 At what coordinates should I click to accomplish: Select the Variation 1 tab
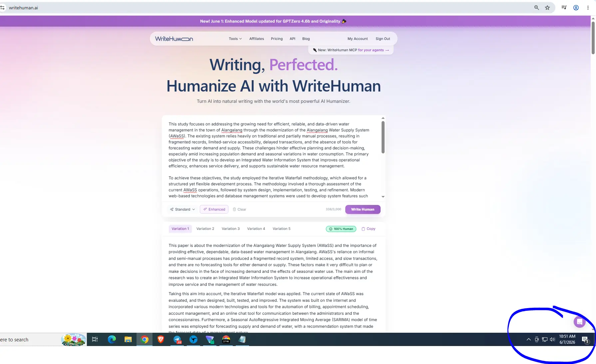(180, 229)
